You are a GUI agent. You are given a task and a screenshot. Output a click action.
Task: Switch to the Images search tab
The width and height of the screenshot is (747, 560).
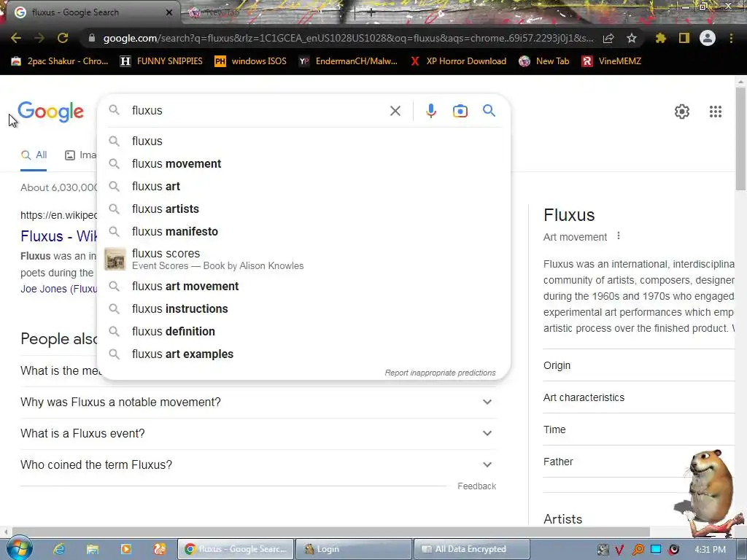pyautogui.click(x=81, y=155)
